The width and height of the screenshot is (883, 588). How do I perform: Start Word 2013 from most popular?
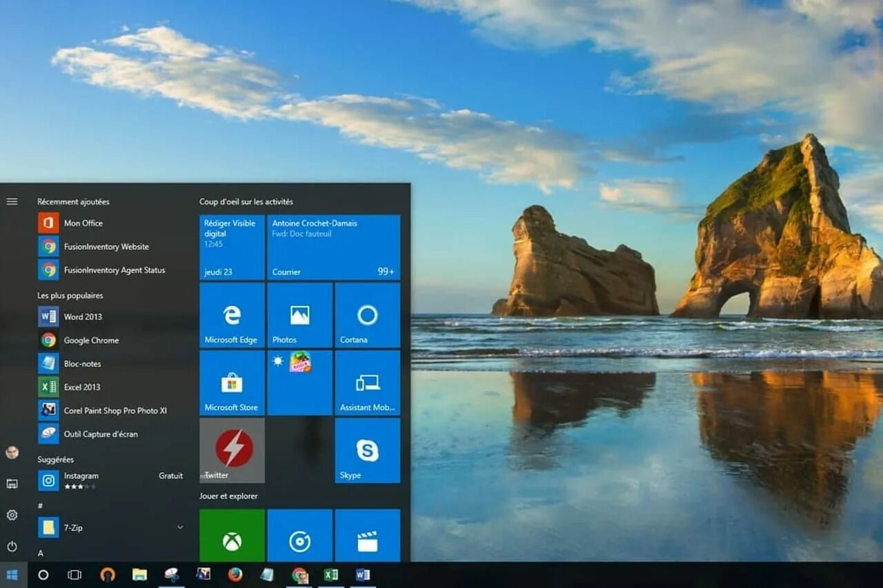(110, 317)
